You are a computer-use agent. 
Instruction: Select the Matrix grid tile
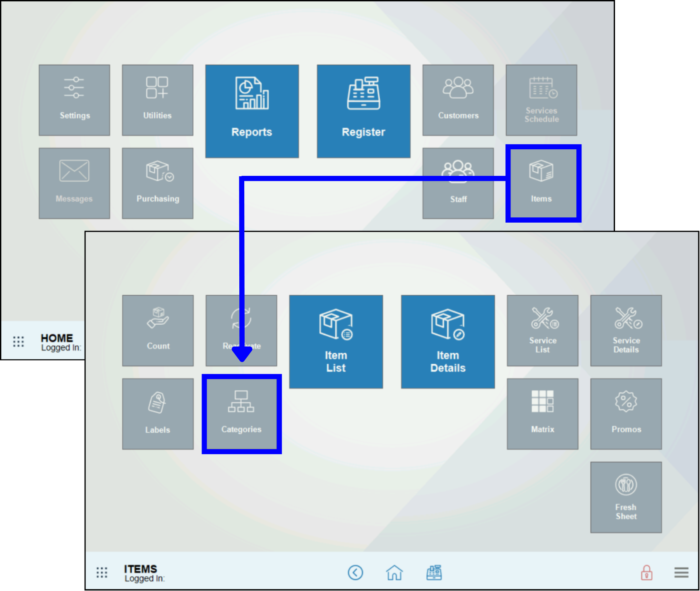542,413
